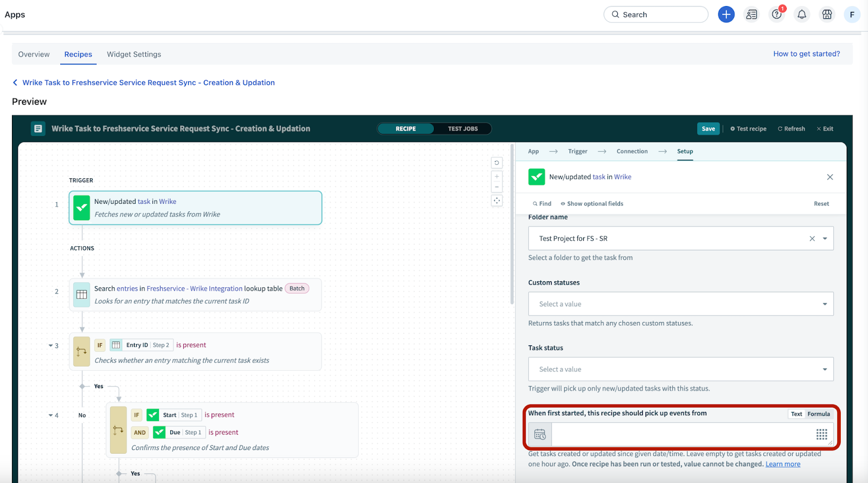Collapse step 4 expander arrow
The height and width of the screenshot is (483, 868).
[x=50, y=416]
